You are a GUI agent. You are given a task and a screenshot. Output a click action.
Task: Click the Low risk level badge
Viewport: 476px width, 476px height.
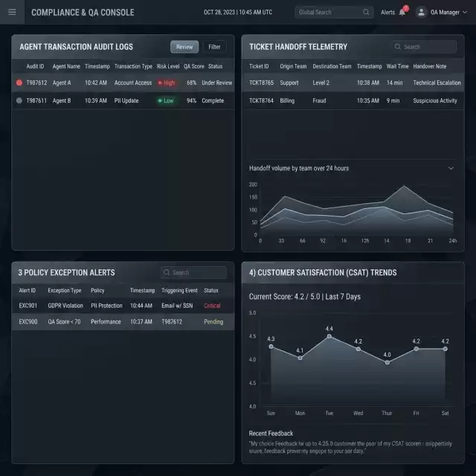[166, 100]
